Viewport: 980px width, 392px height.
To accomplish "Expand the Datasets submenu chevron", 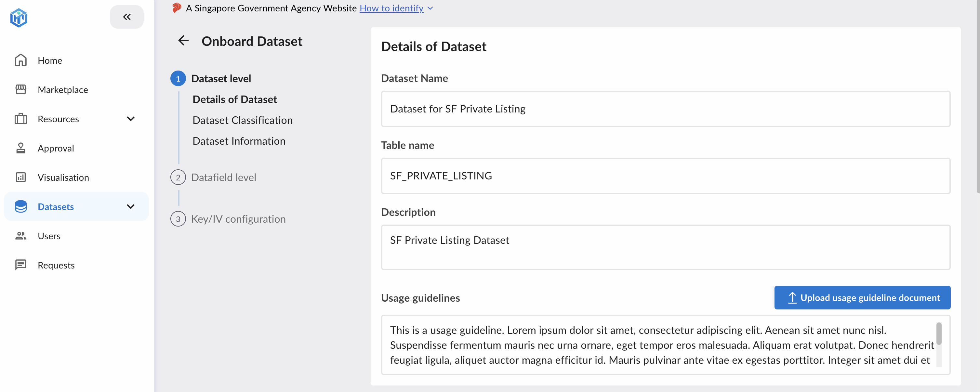I will [x=130, y=206].
